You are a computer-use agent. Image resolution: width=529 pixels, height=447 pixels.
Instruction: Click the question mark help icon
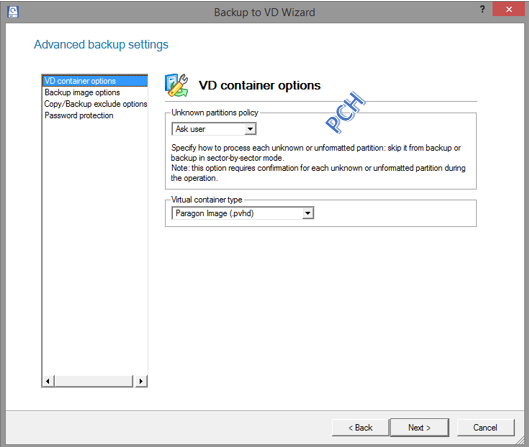pos(482,9)
